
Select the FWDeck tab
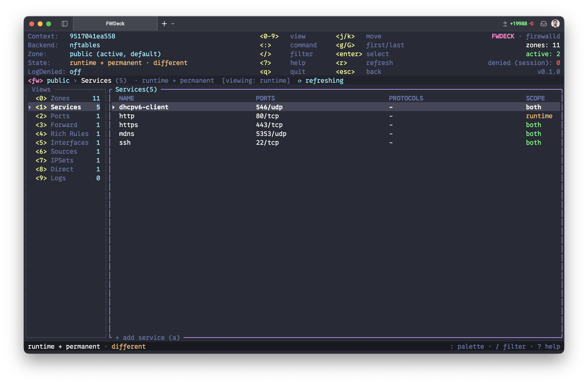click(x=115, y=24)
